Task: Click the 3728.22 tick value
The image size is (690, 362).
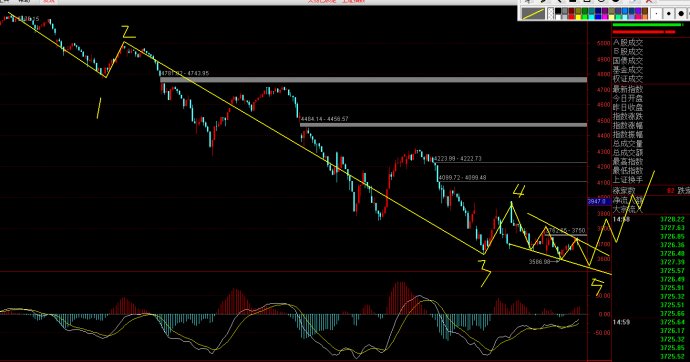Action: [672, 219]
